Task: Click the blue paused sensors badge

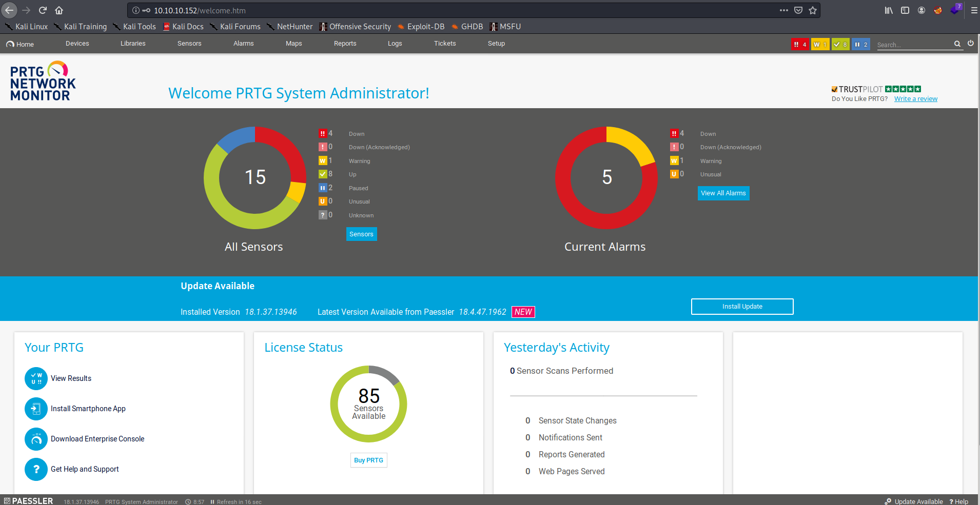Action: click(x=860, y=44)
